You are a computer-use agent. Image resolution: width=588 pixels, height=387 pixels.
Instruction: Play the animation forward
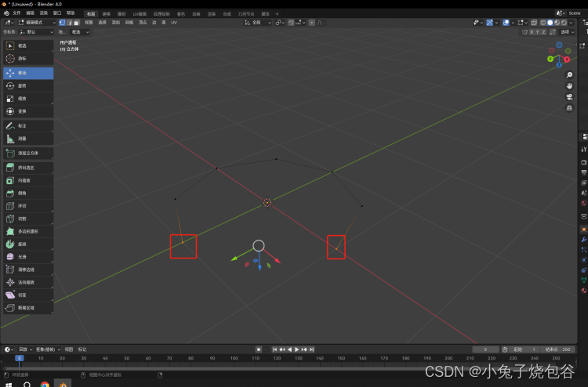tap(296, 349)
